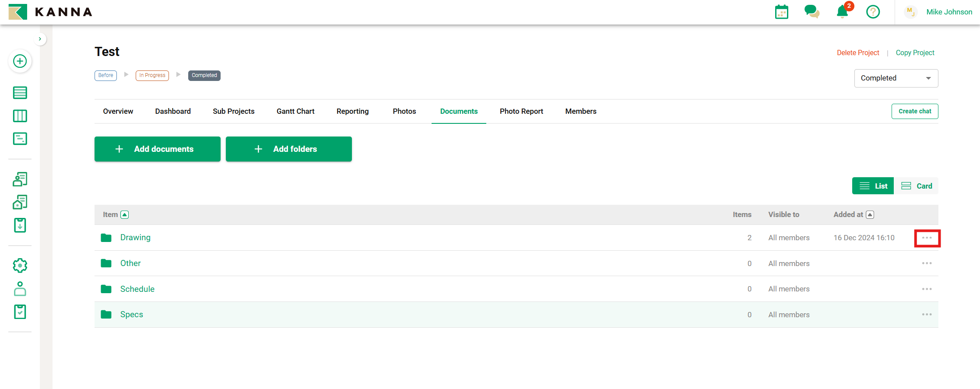Open the calendar icon in header
The image size is (980, 389).
[x=781, y=12]
